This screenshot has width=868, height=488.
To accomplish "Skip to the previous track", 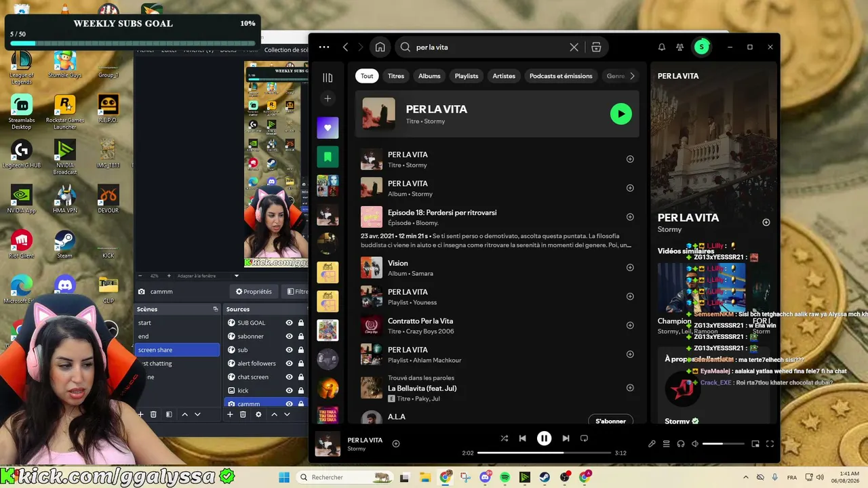I will pos(522,439).
